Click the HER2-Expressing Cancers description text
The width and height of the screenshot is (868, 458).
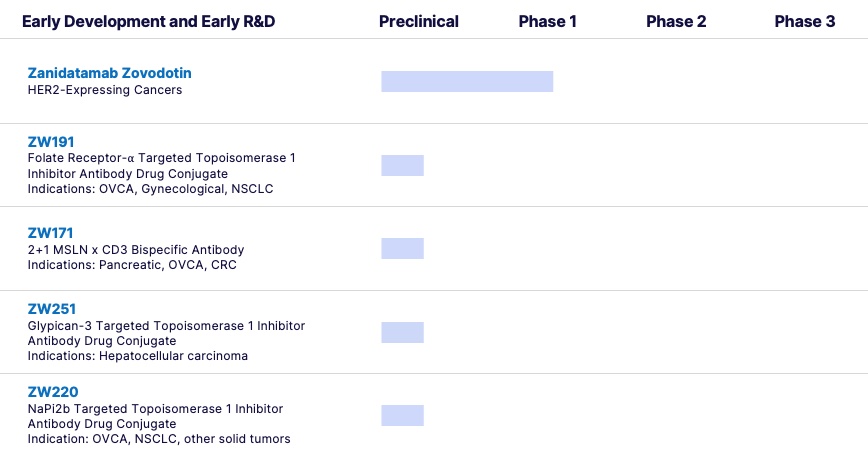tap(105, 90)
